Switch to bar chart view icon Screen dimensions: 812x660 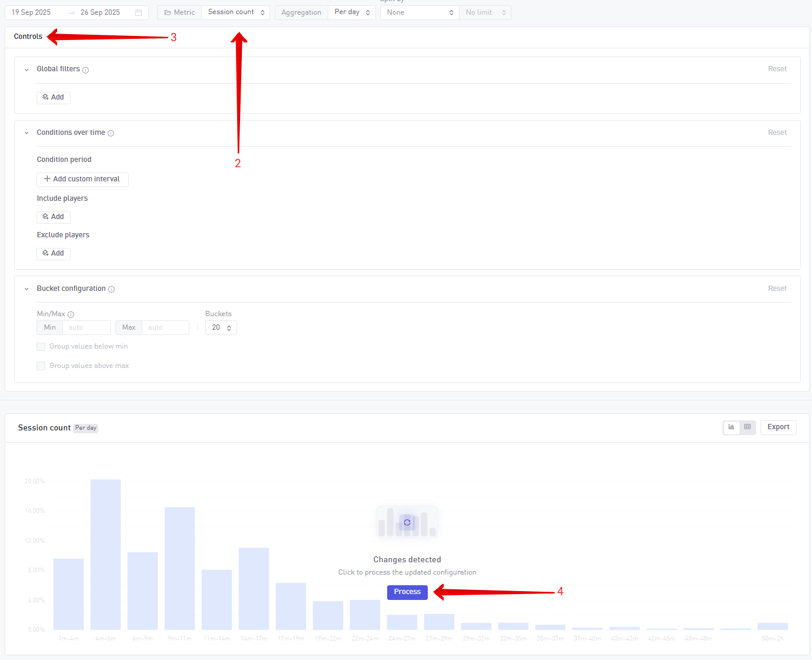731,427
